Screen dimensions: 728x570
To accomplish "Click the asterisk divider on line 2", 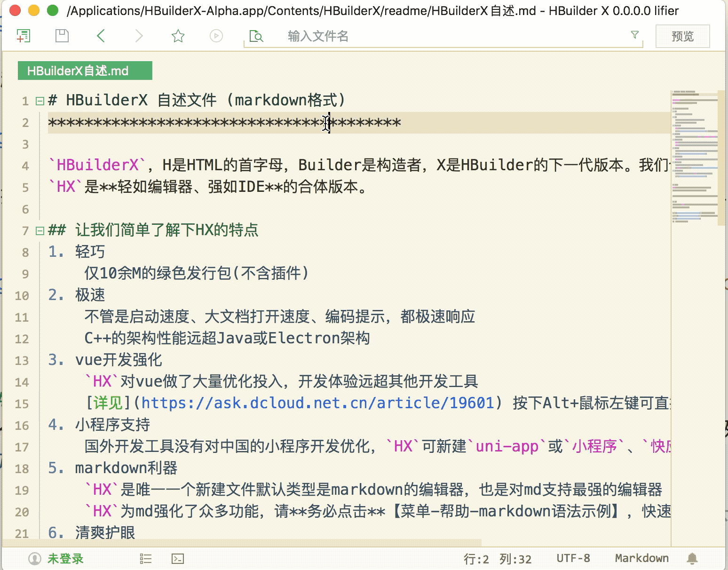I will 224,123.
